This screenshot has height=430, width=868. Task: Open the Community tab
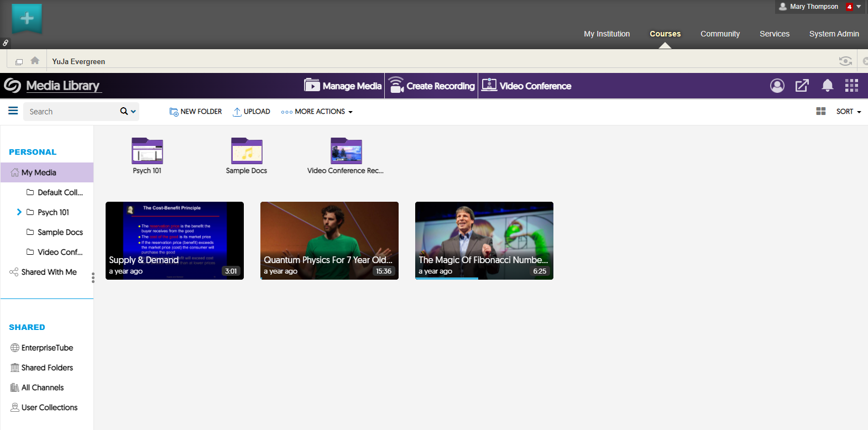click(720, 34)
